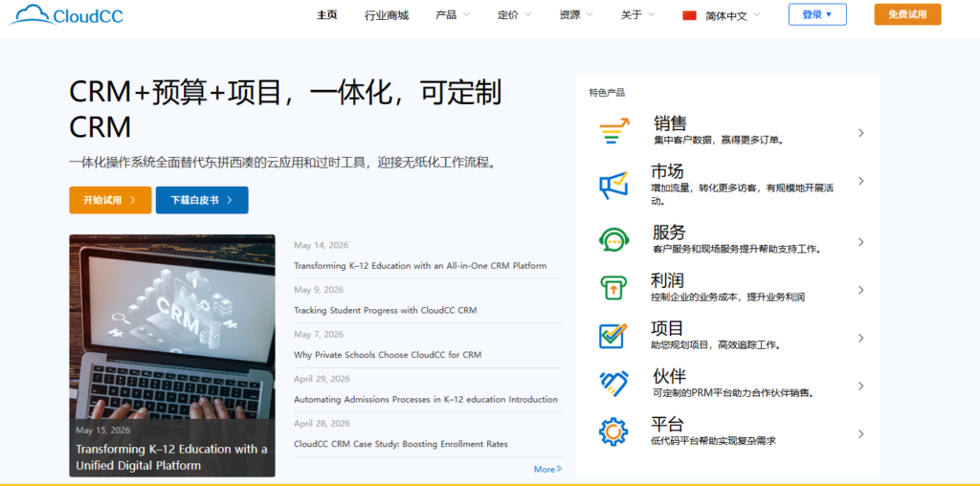980x486 pixels.
Task: Click description 低代码平台帮助实现复杂需求
Action: (713, 440)
